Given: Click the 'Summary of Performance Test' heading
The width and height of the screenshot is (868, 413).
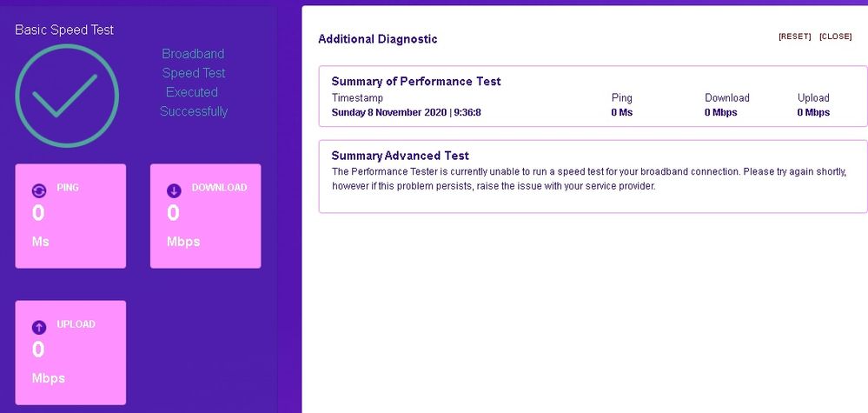Looking at the screenshot, I should pyautogui.click(x=416, y=82).
